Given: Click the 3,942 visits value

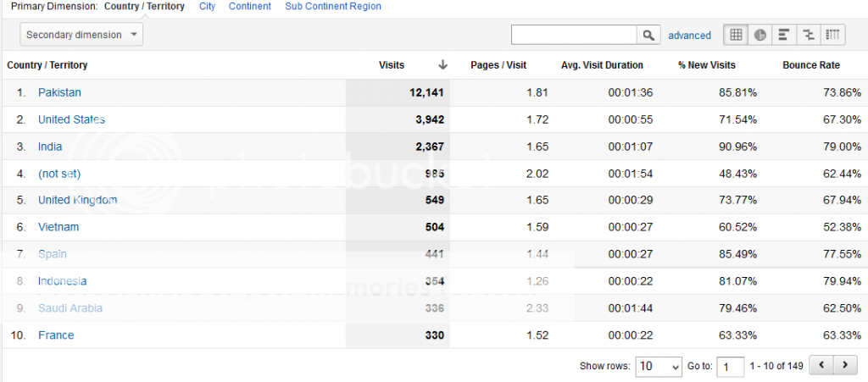Looking at the screenshot, I should [430, 119].
